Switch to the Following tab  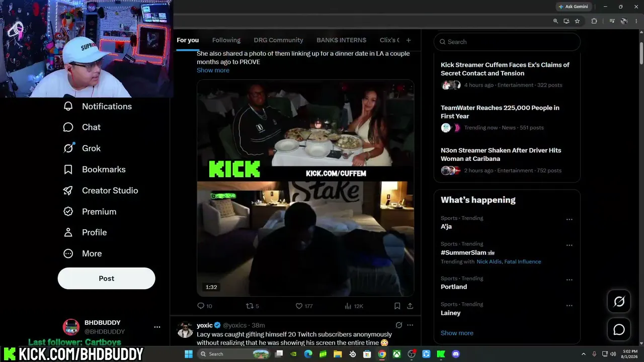226,40
